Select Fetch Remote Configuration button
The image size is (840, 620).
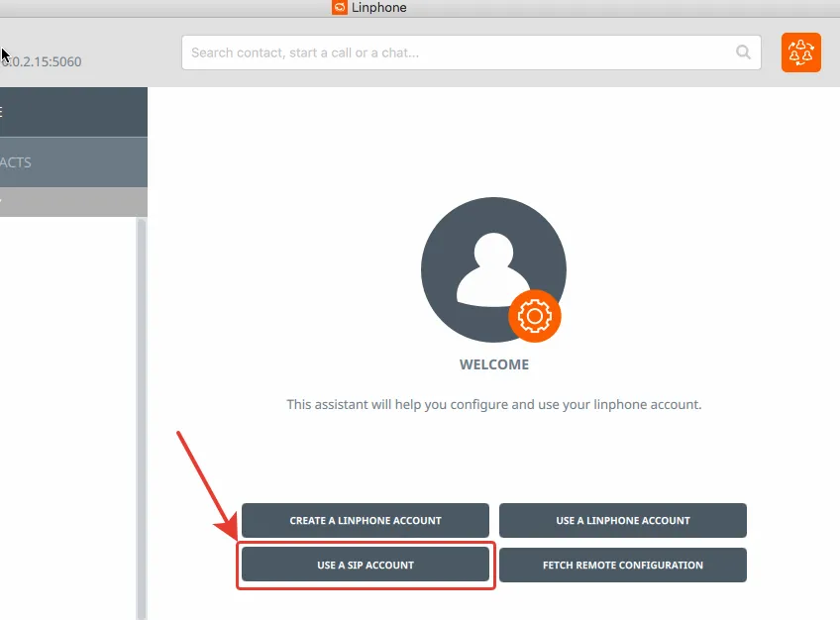pos(622,565)
